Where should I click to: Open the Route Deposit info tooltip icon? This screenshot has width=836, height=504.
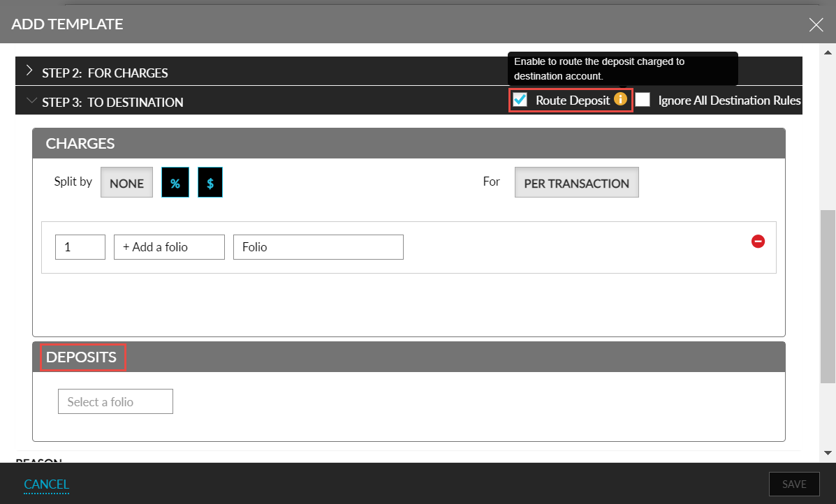[621, 100]
